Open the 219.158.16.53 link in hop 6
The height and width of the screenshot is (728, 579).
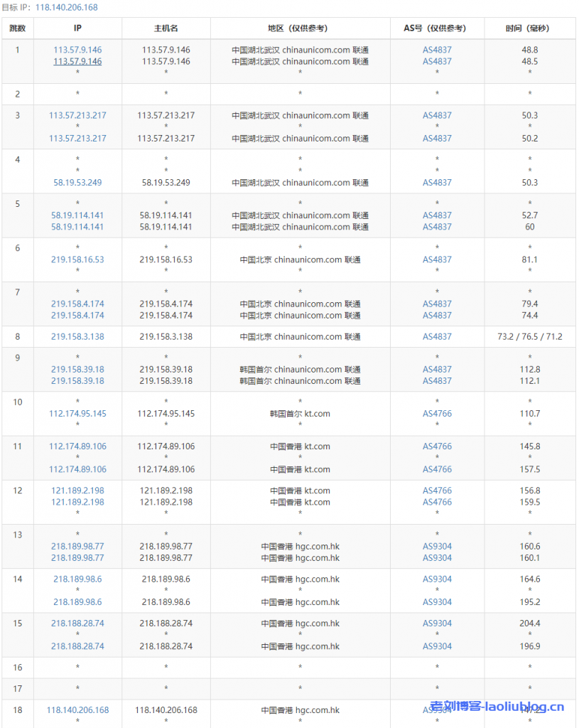coord(77,259)
